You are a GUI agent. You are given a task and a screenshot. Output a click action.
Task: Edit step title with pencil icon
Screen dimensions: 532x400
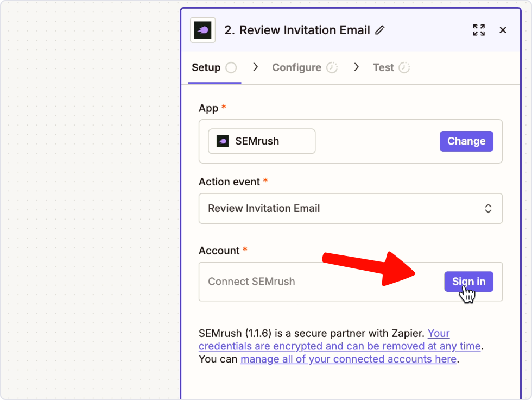(379, 30)
